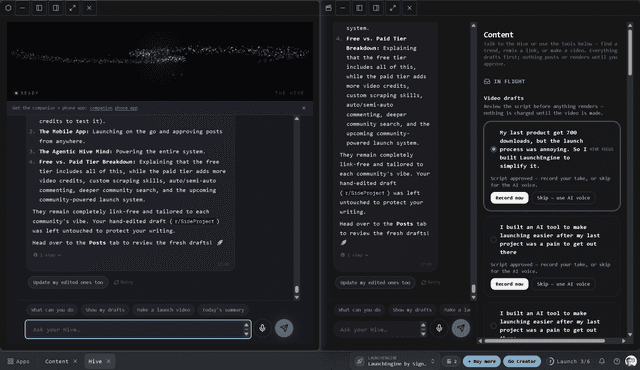The height and width of the screenshot is (370, 640).
Task: Close the Content tab in the bottom bar
Action: tap(75, 361)
